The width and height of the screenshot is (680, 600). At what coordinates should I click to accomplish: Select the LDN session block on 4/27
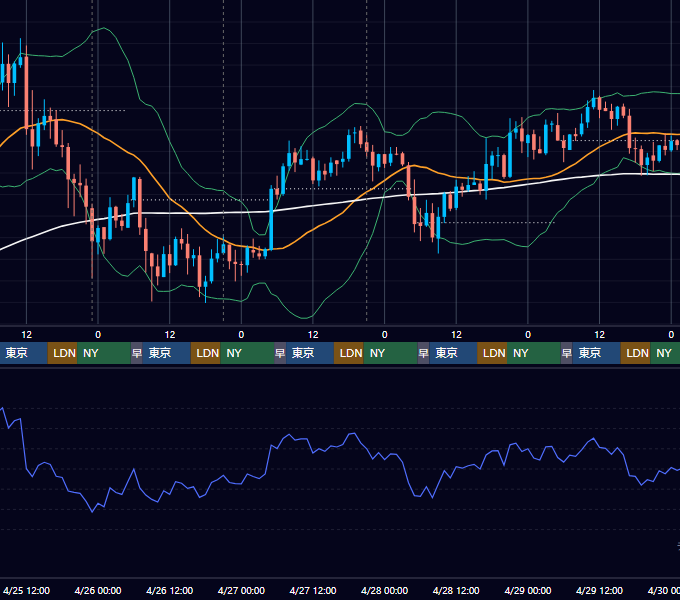[x=349, y=353]
